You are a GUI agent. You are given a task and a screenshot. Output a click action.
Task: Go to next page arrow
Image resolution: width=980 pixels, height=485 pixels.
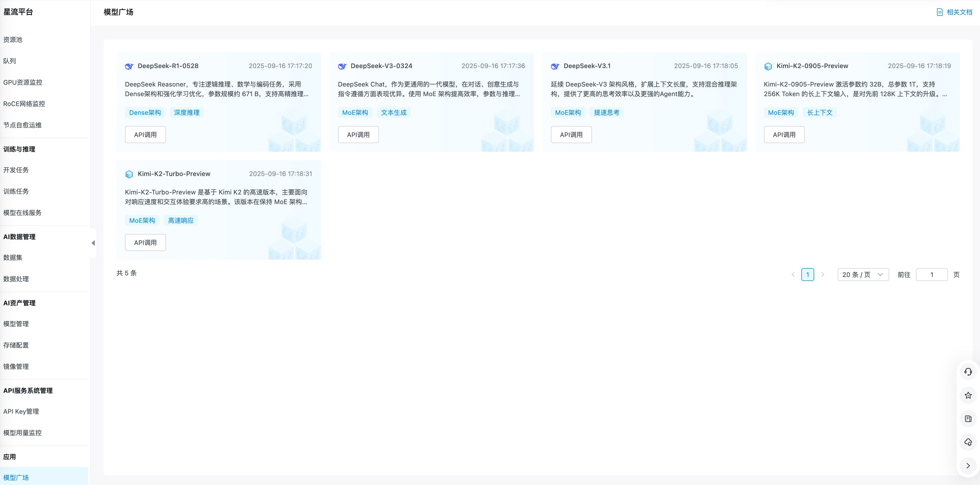(x=822, y=275)
